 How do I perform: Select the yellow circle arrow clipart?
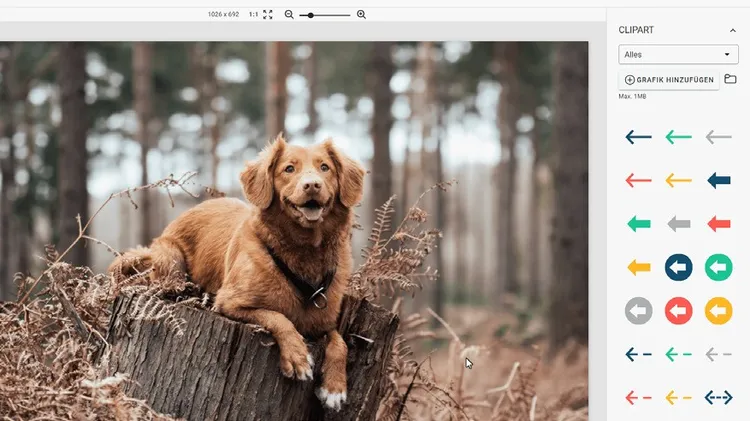click(x=718, y=311)
